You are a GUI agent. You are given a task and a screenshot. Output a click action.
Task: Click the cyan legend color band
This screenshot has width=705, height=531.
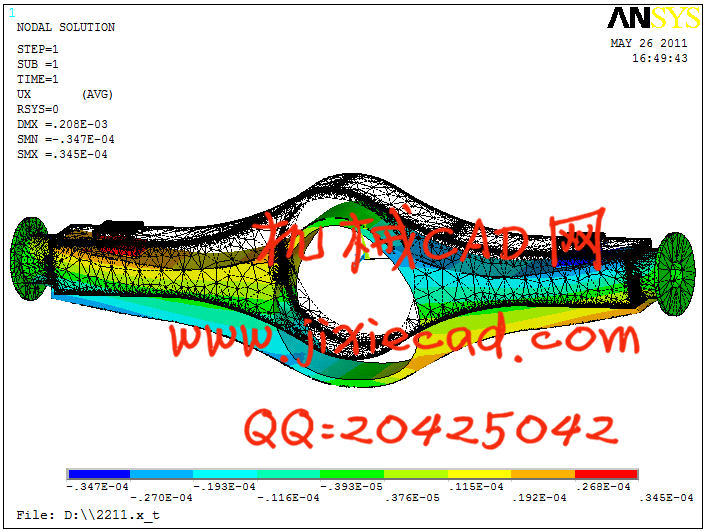[225, 474]
